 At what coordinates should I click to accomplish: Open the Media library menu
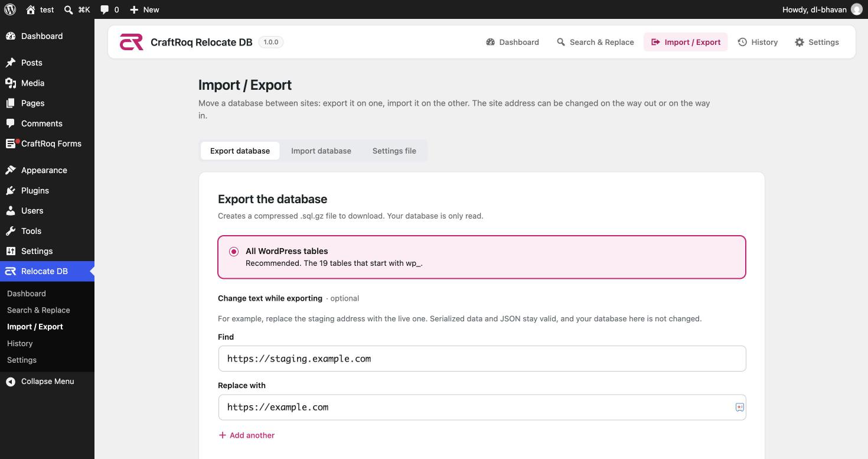[47, 83]
